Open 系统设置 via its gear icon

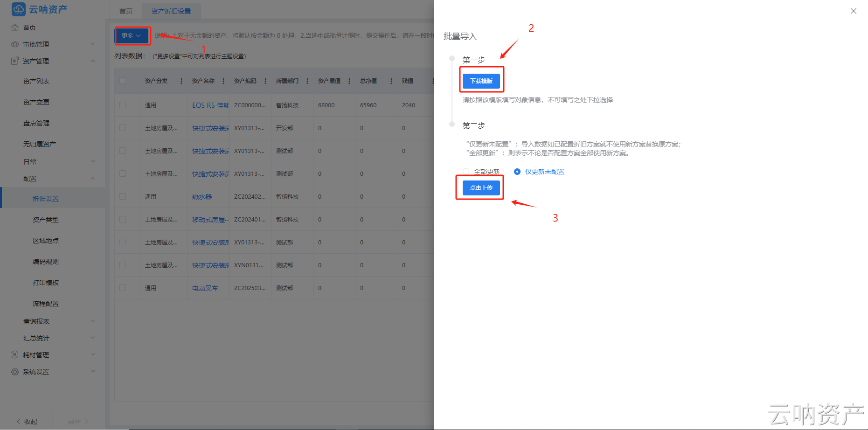click(14, 371)
